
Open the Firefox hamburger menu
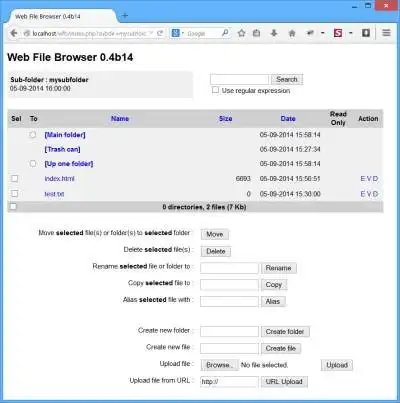(x=386, y=33)
